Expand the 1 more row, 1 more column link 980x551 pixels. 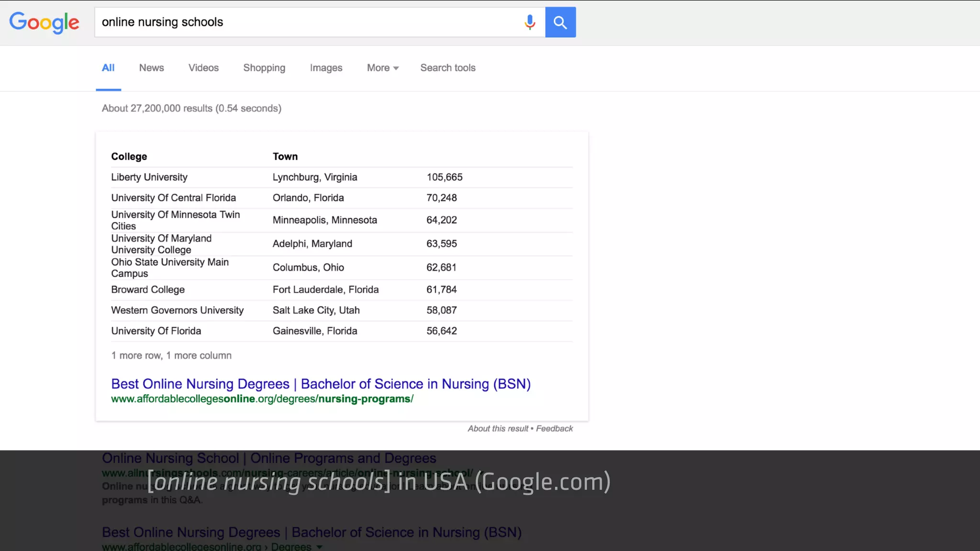point(171,355)
